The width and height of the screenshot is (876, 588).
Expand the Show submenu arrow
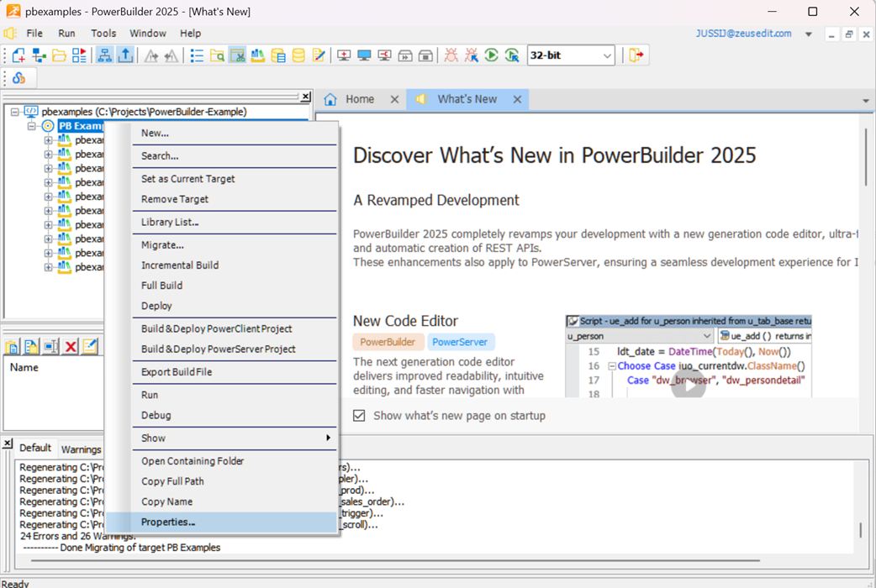pos(329,438)
